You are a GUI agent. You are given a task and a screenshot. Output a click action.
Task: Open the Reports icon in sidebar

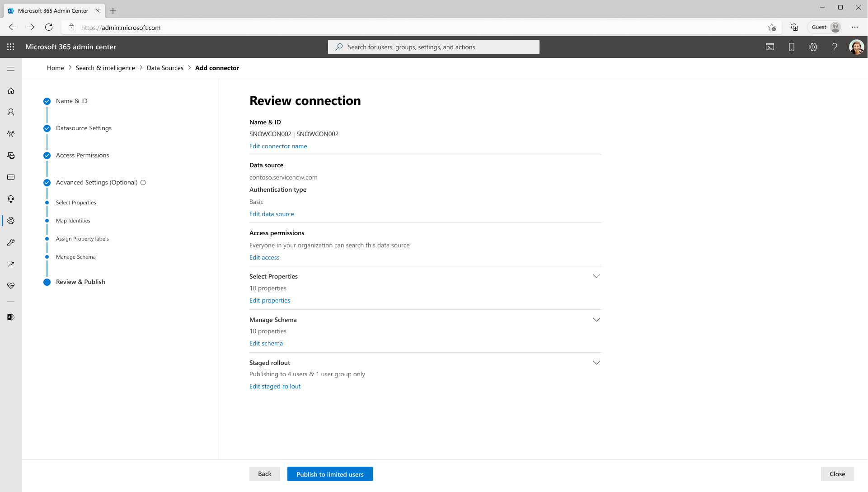point(11,264)
